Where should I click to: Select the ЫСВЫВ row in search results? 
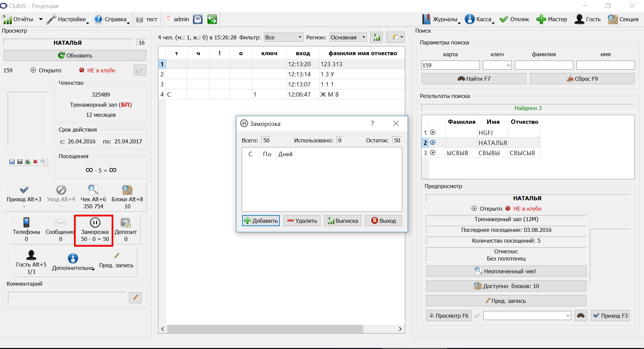tap(481, 153)
